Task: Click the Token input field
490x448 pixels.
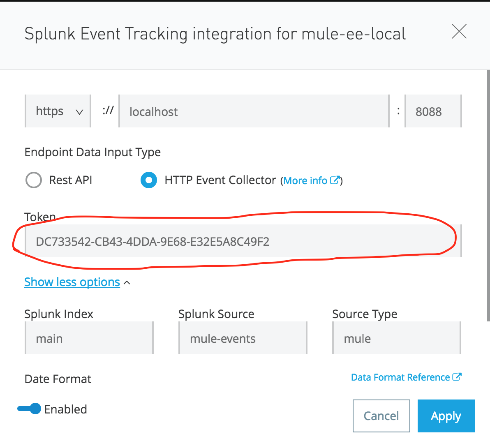Action: (243, 241)
